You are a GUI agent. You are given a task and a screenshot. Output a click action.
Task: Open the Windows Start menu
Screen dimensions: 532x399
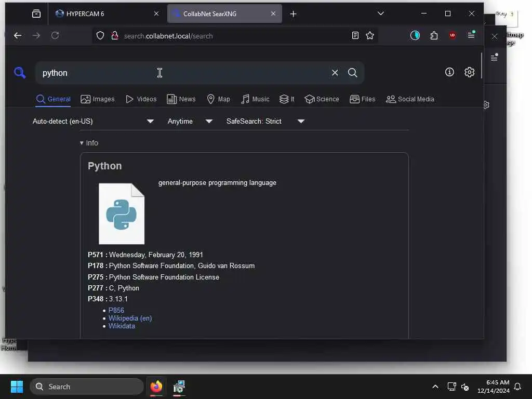(x=17, y=387)
